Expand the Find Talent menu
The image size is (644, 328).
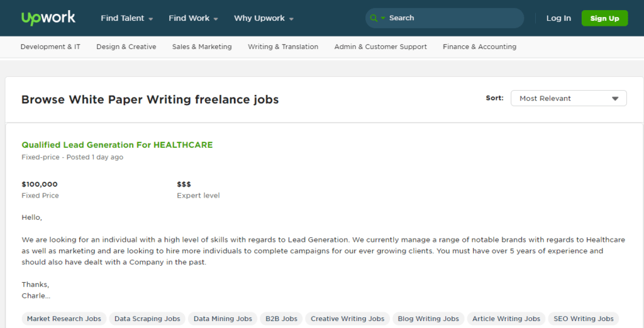[127, 18]
